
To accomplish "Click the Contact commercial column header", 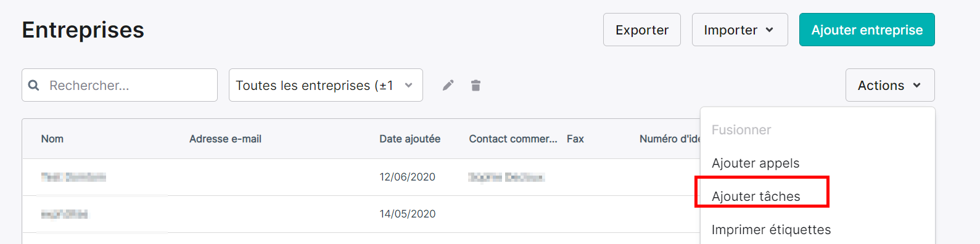I will 513,139.
